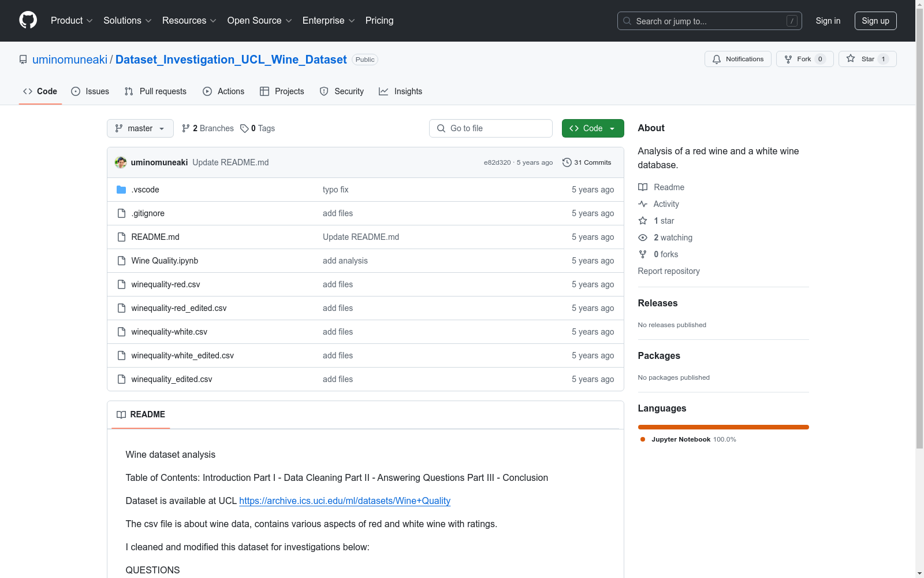
Task: Click the Notifications button
Action: point(738,59)
